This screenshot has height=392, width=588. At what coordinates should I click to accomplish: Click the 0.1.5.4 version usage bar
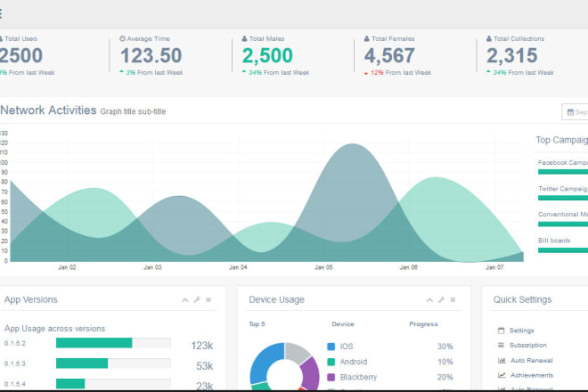click(x=113, y=384)
